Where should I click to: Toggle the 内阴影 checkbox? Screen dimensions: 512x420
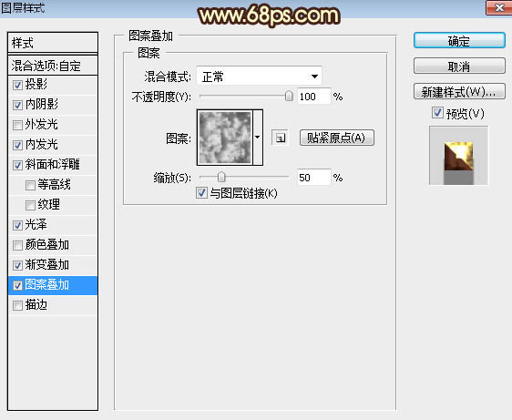pos(17,105)
